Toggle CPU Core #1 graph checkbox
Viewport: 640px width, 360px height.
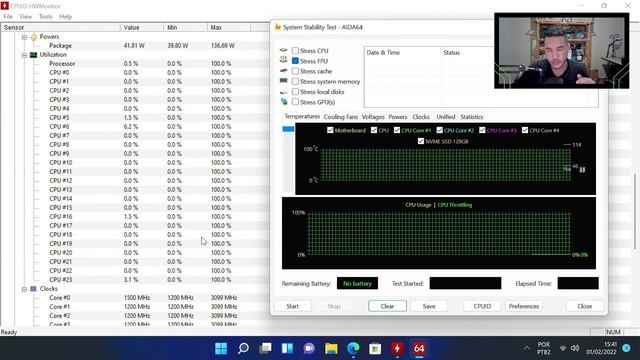(x=397, y=130)
